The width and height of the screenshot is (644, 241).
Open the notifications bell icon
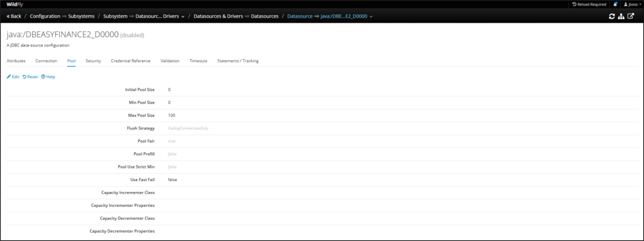click(615, 4)
